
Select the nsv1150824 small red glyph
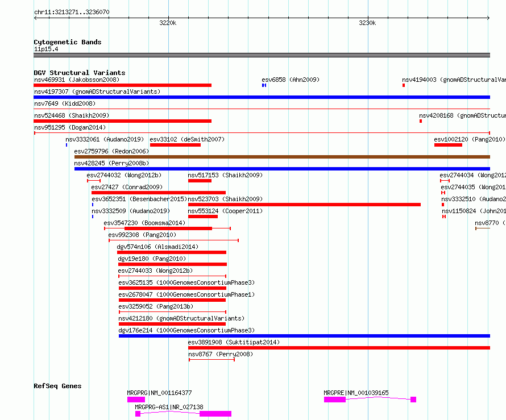[444, 217]
